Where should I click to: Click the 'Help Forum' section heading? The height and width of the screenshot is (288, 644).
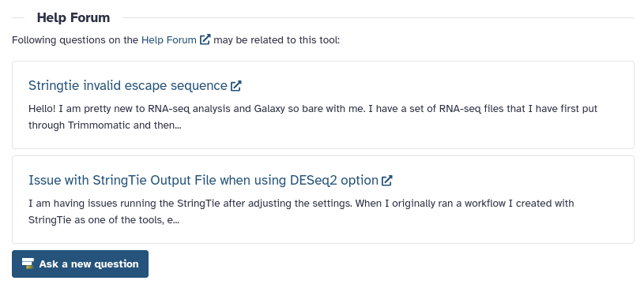click(x=73, y=17)
